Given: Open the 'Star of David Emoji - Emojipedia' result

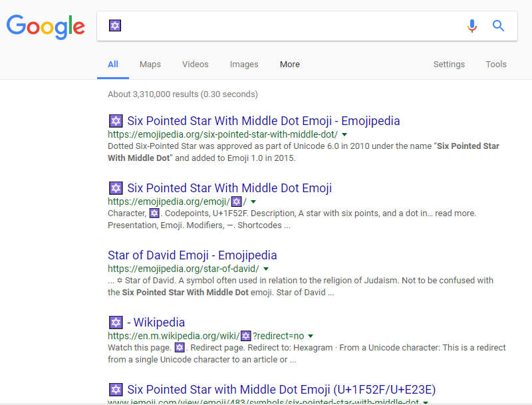Looking at the screenshot, I should pyautogui.click(x=192, y=255).
